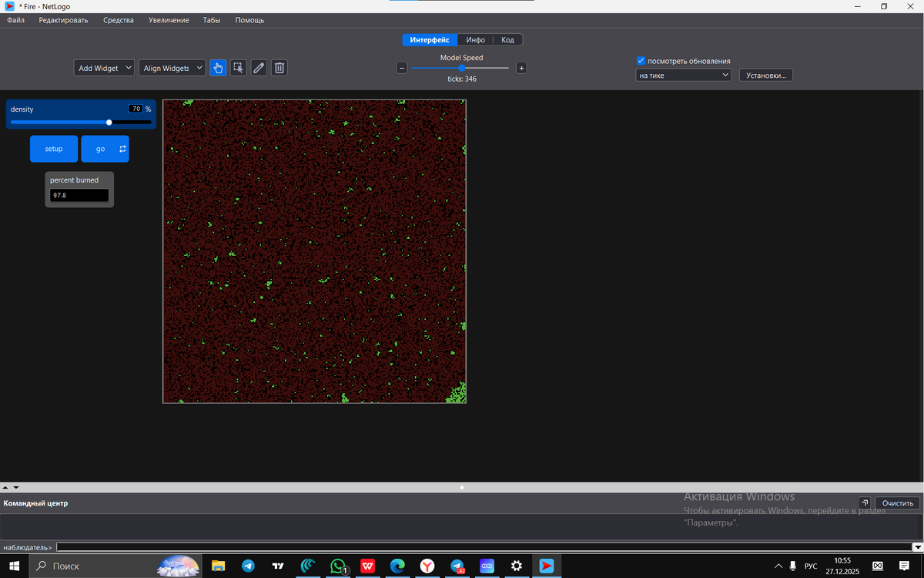Screen dimensions: 924x578
Task: Open the Средства menu
Action: click(119, 20)
